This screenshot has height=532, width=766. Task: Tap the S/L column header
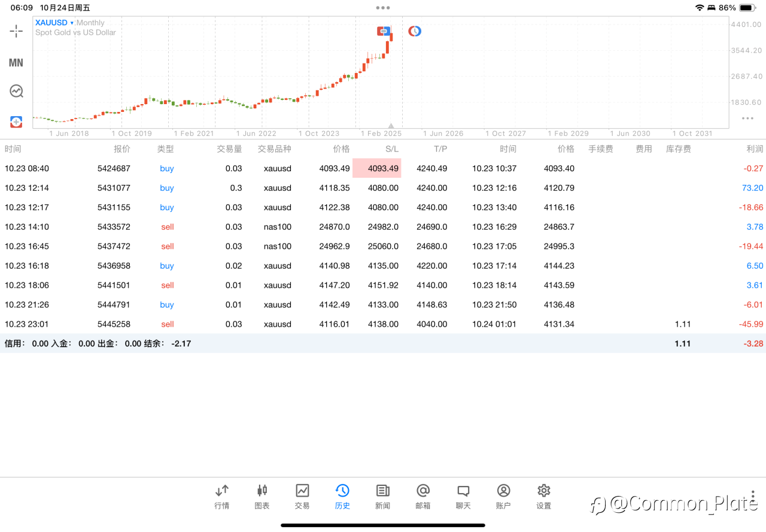click(392, 149)
